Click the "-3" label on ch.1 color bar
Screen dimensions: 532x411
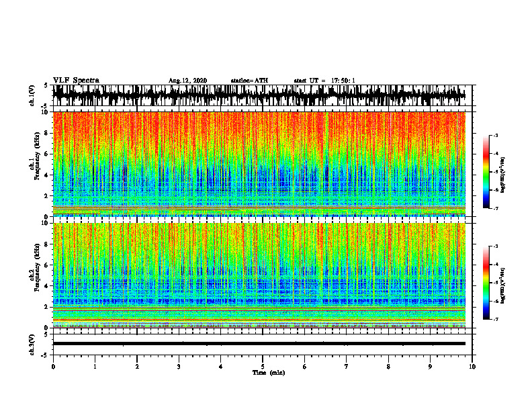pos(495,135)
